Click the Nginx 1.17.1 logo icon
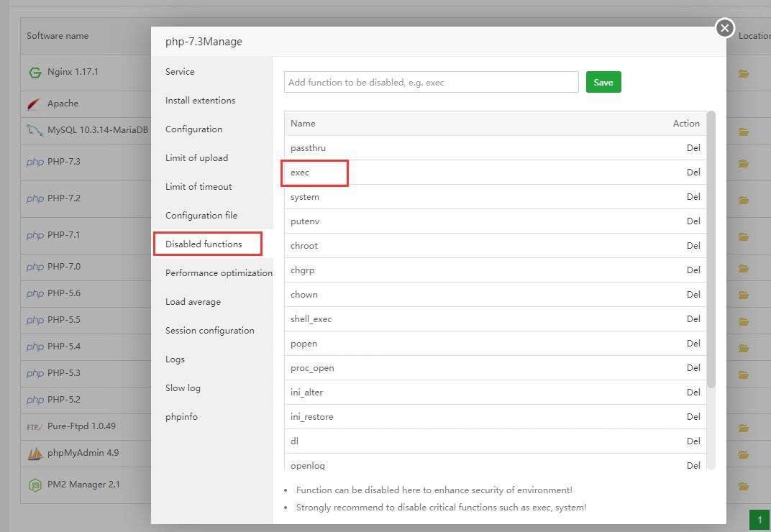771x532 pixels. [35, 73]
